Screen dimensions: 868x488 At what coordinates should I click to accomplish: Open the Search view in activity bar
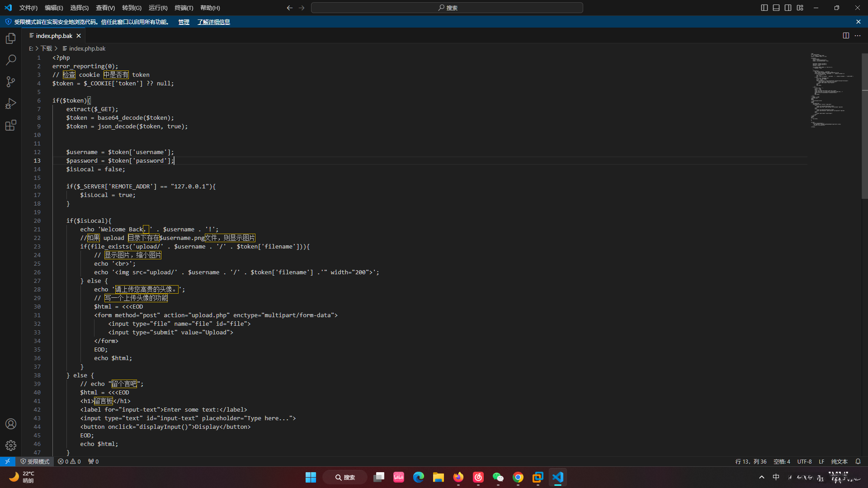pyautogui.click(x=11, y=60)
